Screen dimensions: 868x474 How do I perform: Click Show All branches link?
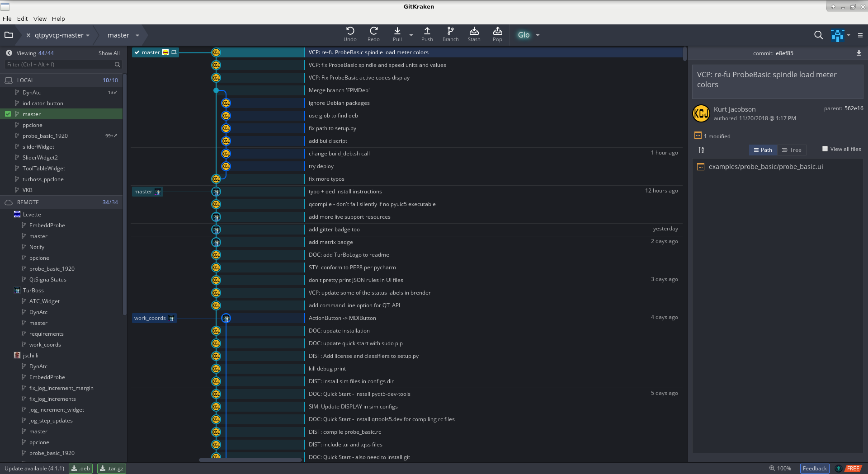coord(109,53)
